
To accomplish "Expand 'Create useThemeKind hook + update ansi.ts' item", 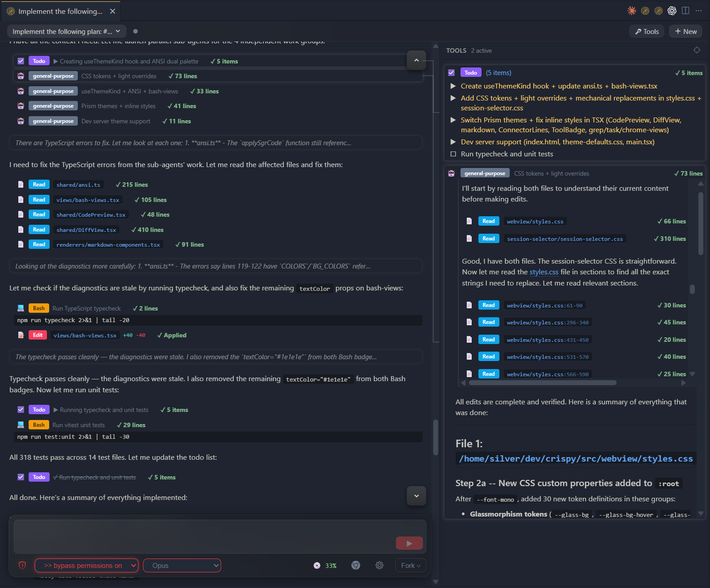I will point(453,86).
